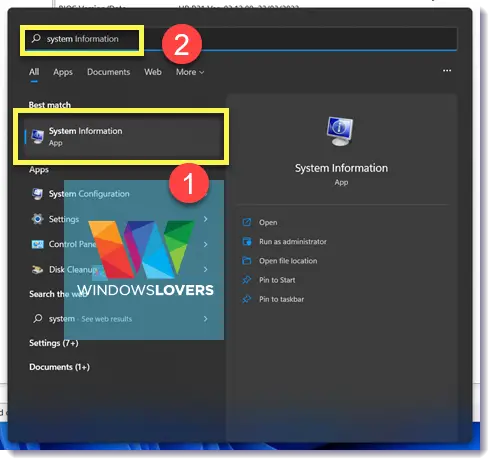495x465 pixels.
Task: Click the Pin to Start pin icon
Action: coord(247,280)
